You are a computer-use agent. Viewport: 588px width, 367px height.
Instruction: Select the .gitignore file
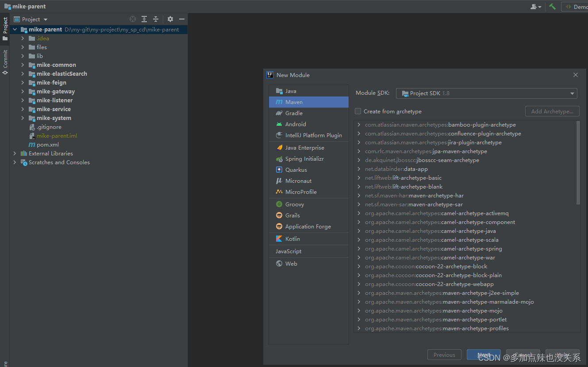(x=49, y=127)
